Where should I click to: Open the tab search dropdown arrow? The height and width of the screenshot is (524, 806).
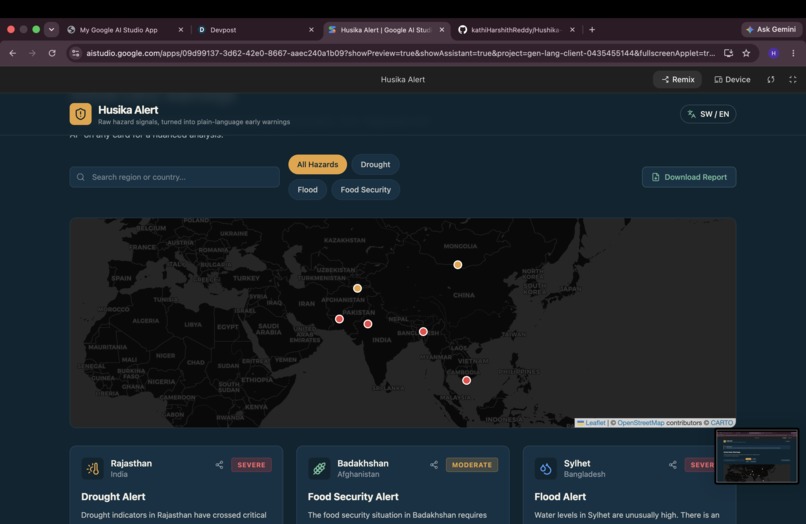[x=51, y=30]
